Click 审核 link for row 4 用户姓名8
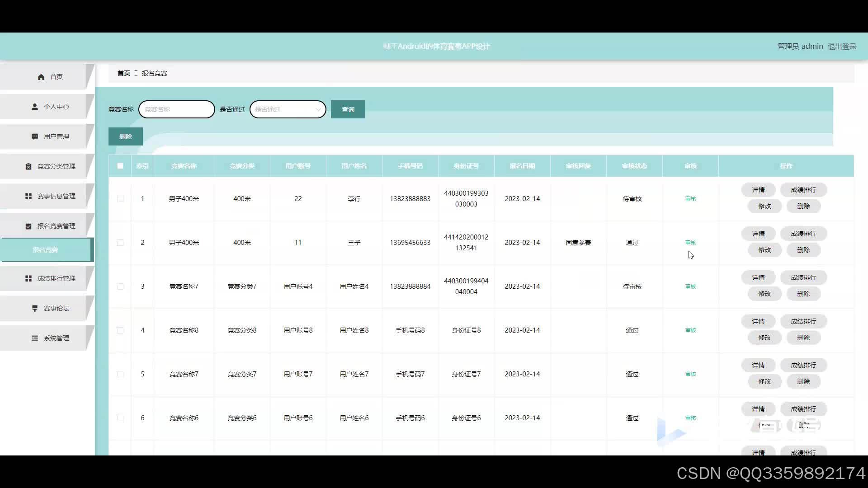This screenshot has height=488, width=868. point(690,330)
